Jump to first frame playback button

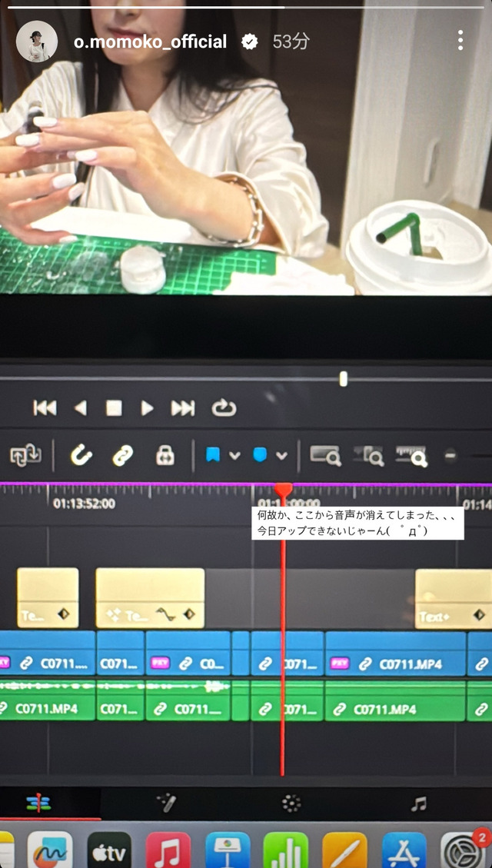click(x=45, y=408)
